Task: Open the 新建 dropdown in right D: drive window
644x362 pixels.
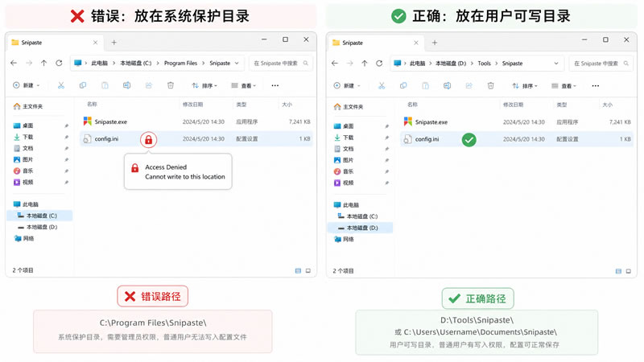Action: 348,86
